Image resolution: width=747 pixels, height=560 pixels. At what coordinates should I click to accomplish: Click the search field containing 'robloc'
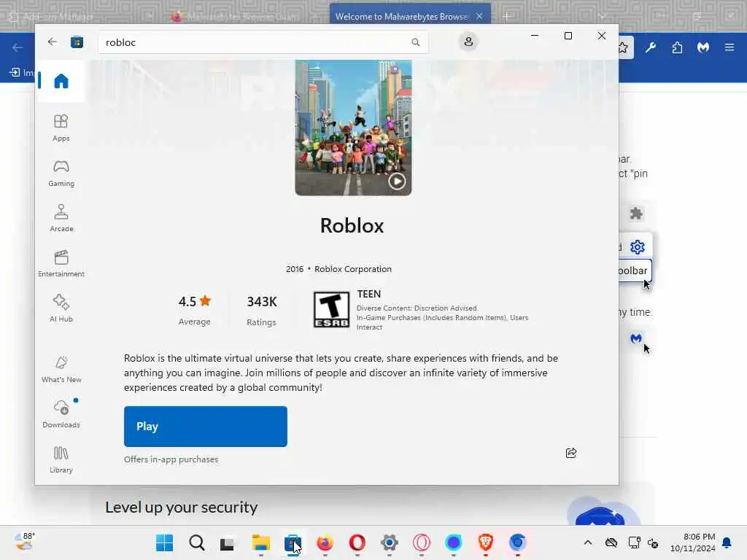pos(263,42)
